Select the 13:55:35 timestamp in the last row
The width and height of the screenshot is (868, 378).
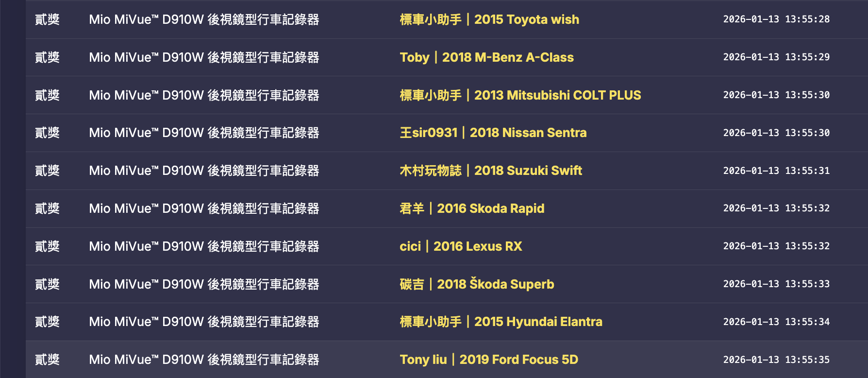(776, 360)
